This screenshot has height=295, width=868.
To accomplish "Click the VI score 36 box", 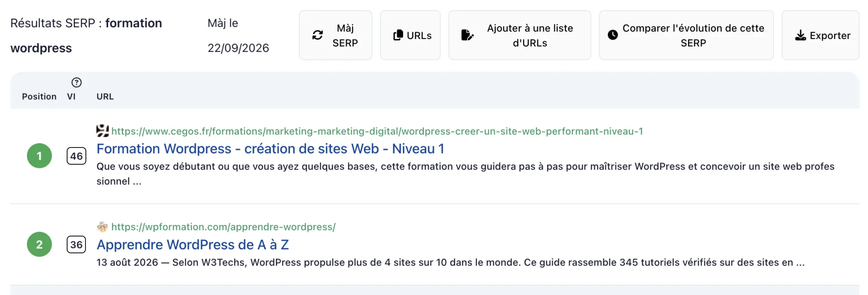I will click(x=76, y=245).
